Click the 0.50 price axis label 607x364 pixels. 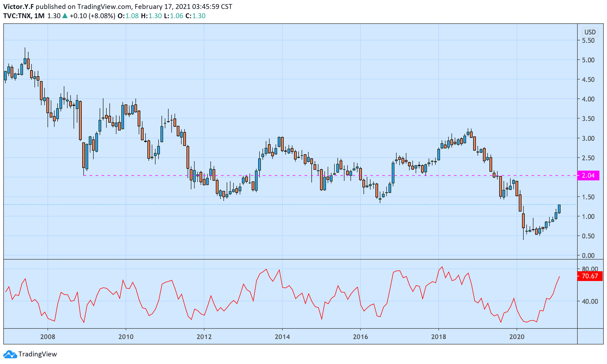pyautogui.click(x=588, y=236)
